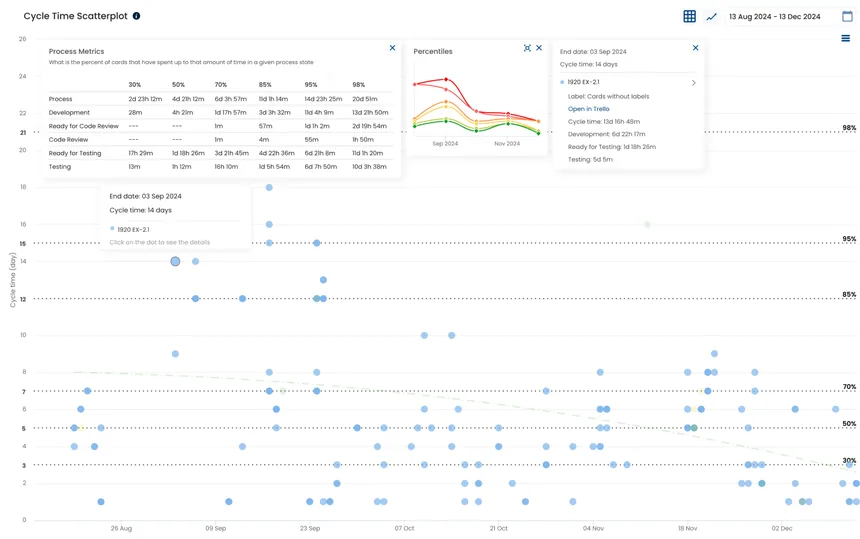Close the Percentiles panel
This screenshot has width=860, height=539.
[539, 48]
